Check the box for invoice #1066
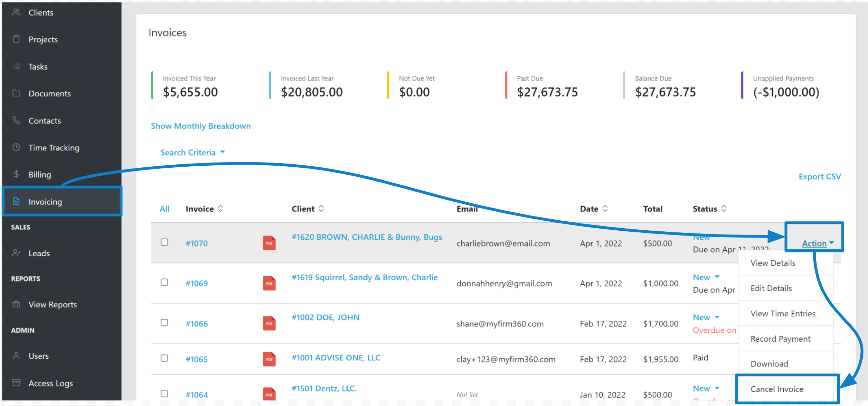This screenshot has height=406, width=868. [x=164, y=322]
